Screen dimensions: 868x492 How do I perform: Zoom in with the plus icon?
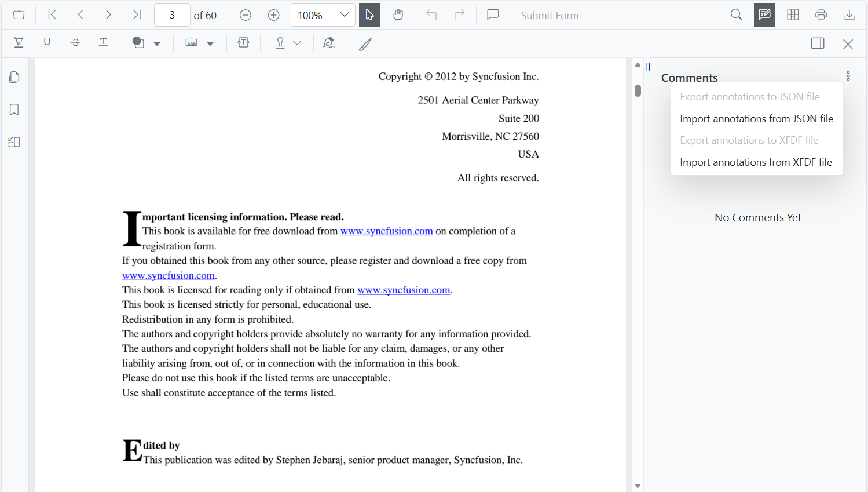(274, 15)
